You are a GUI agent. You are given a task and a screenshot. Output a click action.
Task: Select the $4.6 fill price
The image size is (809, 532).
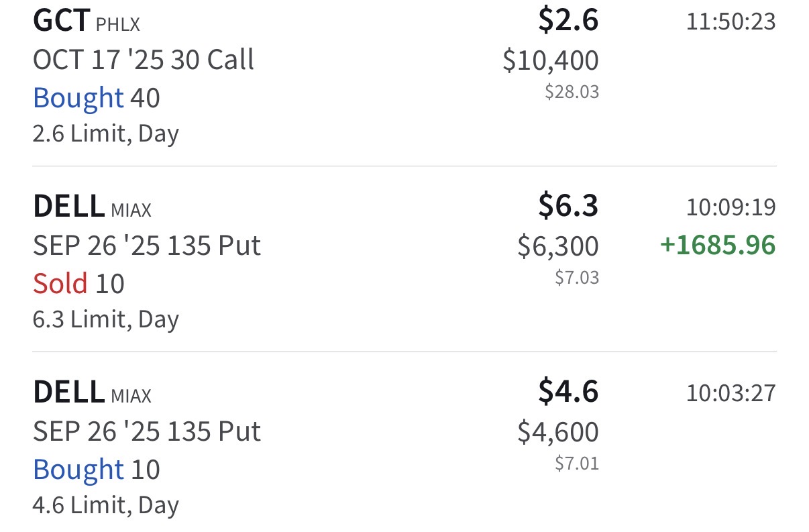point(568,392)
